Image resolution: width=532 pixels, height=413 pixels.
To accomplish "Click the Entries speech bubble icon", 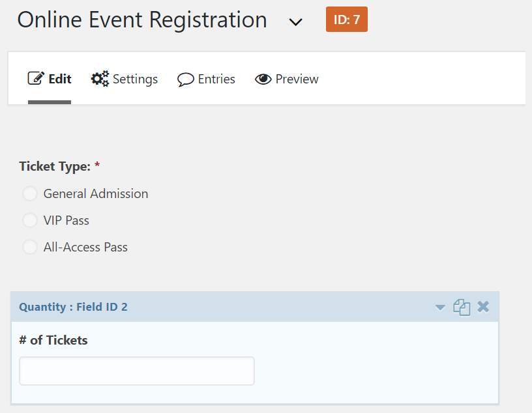I will point(186,79).
